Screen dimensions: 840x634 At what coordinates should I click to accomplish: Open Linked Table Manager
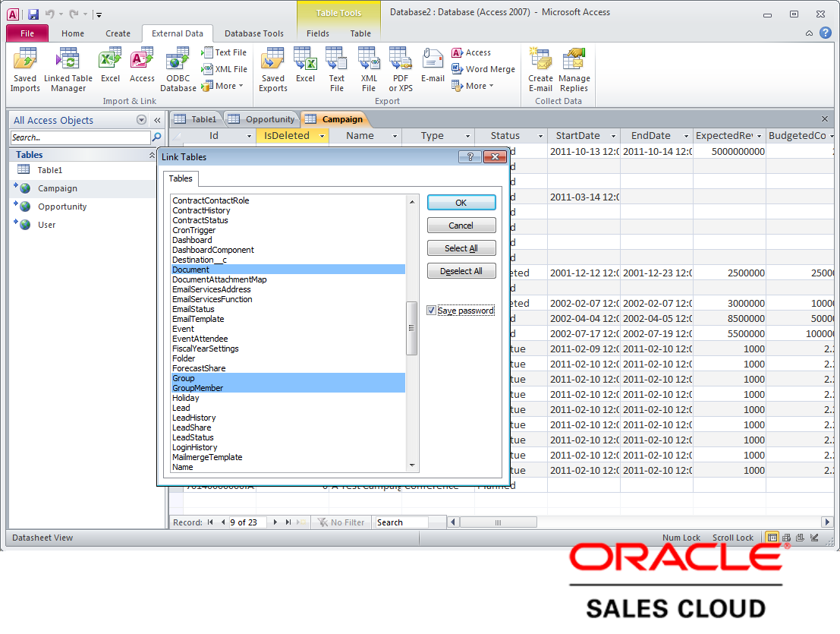coord(68,70)
